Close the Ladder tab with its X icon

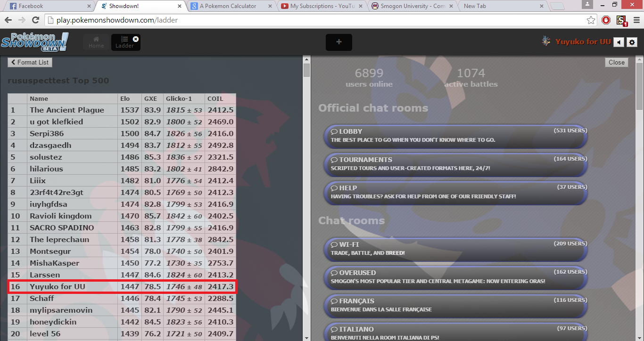click(x=136, y=39)
